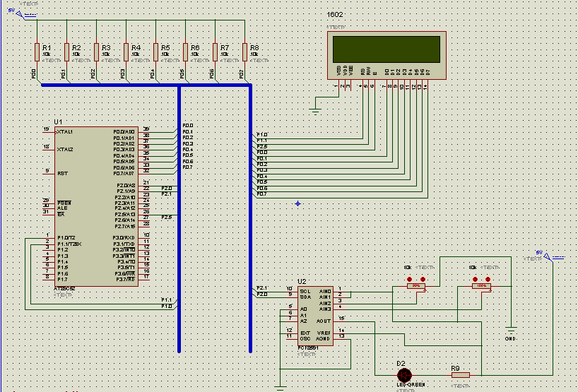Select resistor R5 symbol
578x392 pixels.
pos(156,52)
